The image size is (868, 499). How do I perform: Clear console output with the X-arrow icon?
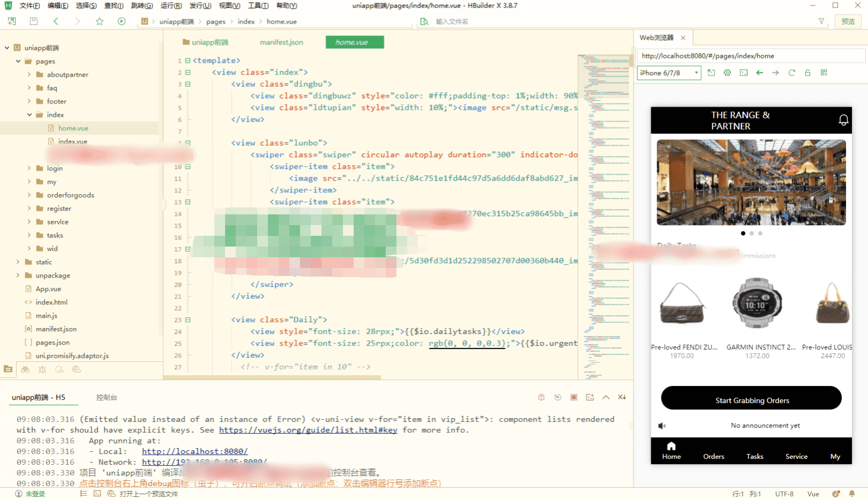(622, 397)
